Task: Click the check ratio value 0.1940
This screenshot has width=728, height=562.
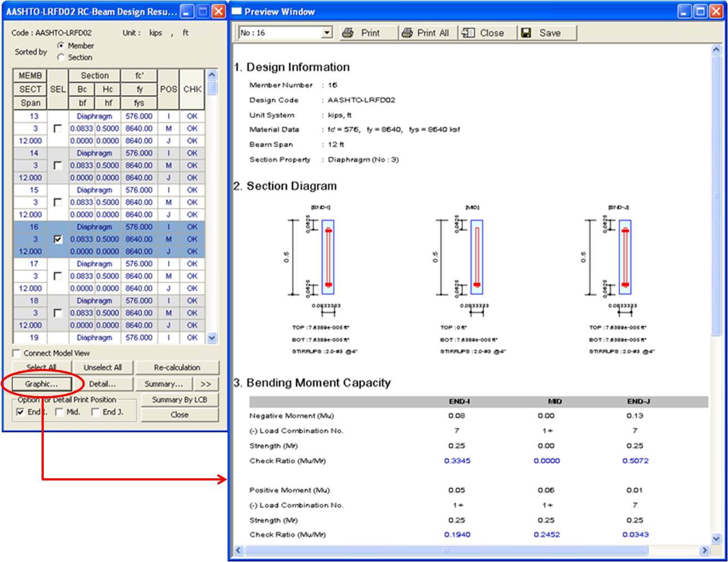Action: pyautogui.click(x=457, y=535)
